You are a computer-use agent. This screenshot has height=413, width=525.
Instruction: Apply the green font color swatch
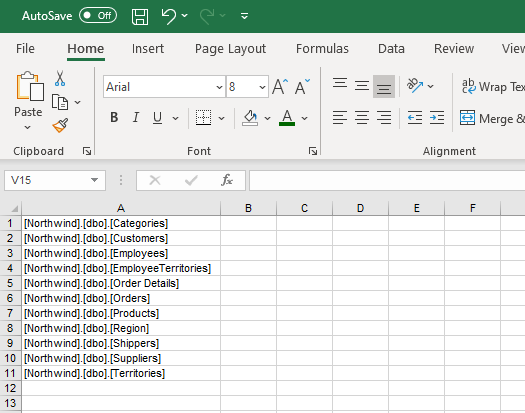tap(287, 118)
